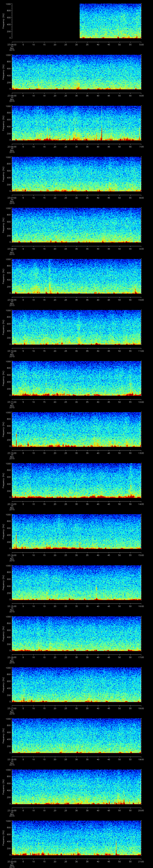Click the 23:08:00 start time label
The width and height of the screenshot is (153, 868).
(12, 249)
